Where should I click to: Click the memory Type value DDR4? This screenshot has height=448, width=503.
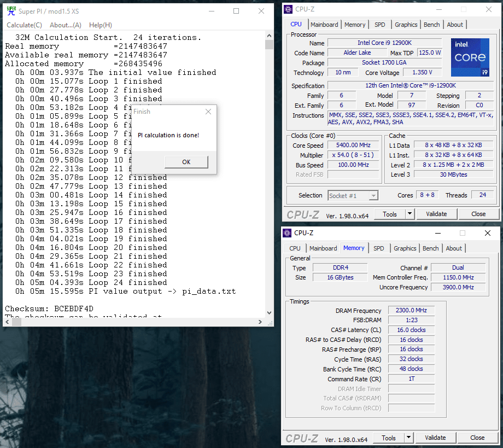click(341, 267)
